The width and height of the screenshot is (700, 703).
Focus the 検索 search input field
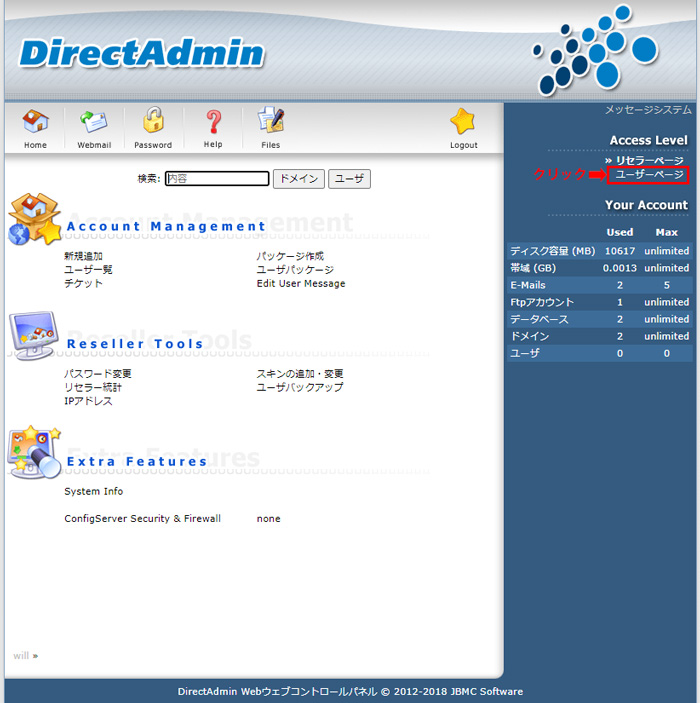(217, 178)
